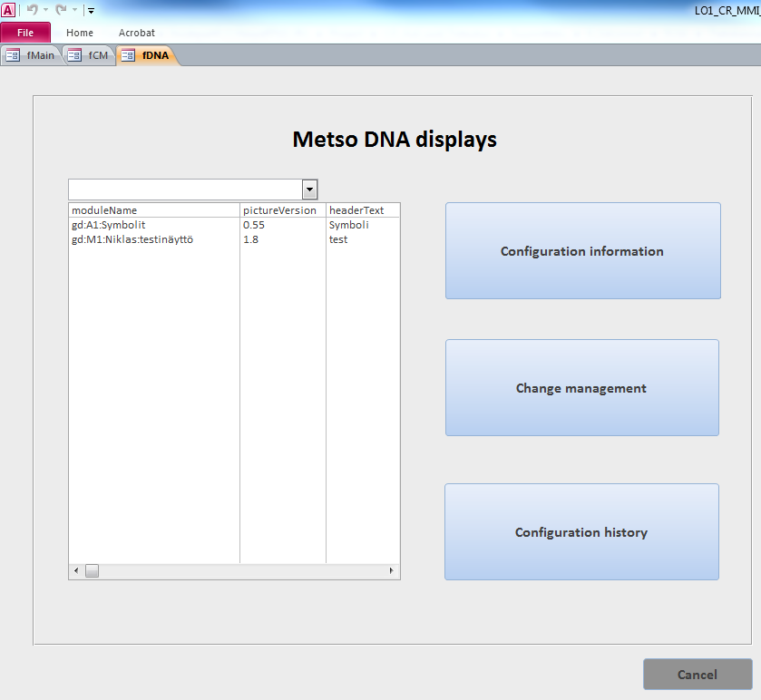Open the File menu

point(25,33)
